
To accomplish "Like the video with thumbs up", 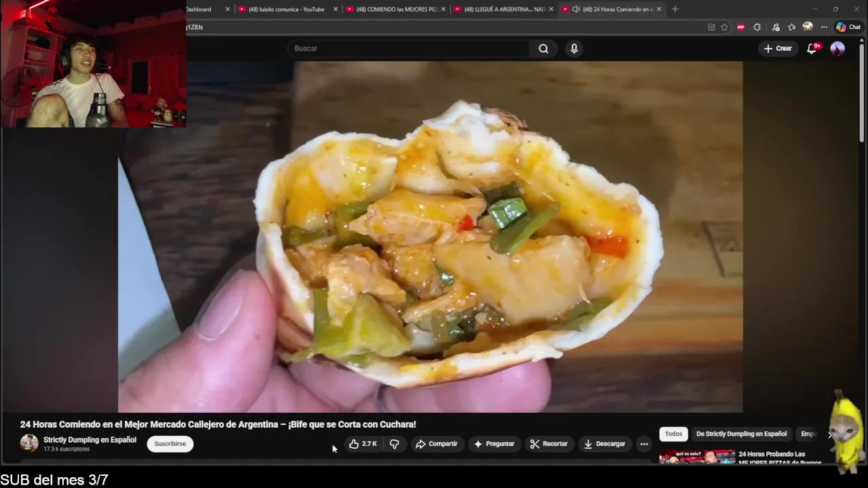I will [x=363, y=444].
